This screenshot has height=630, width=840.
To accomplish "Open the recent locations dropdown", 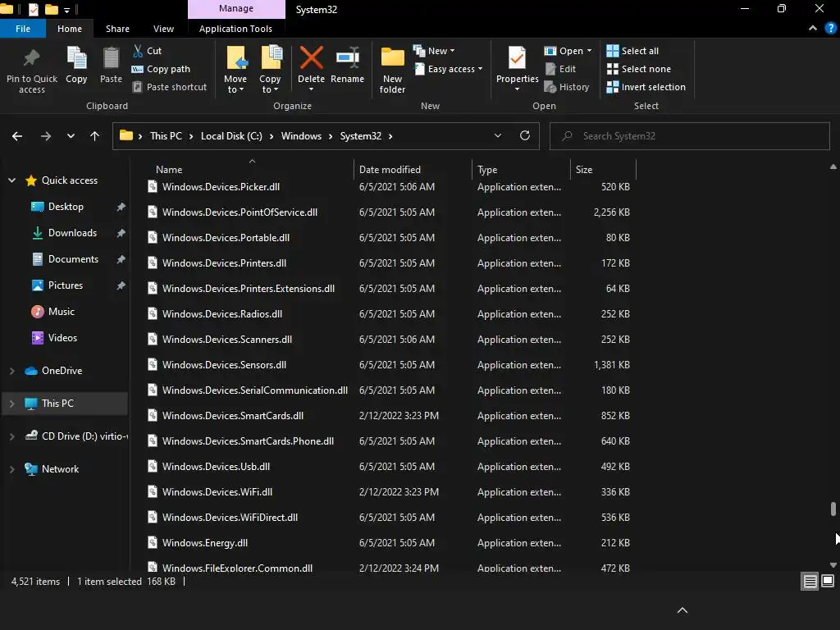I will click(x=71, y=136).
